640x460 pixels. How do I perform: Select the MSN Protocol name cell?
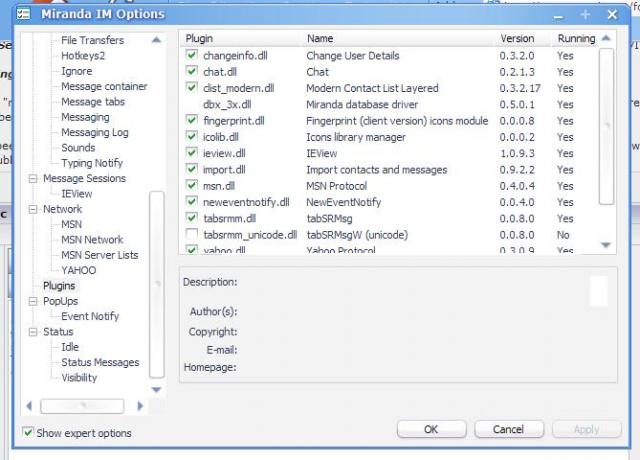coord(337,186)
